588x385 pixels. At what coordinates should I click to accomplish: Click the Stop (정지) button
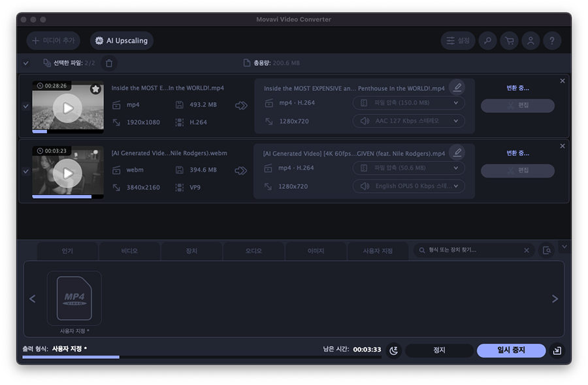tap(439, 350)
